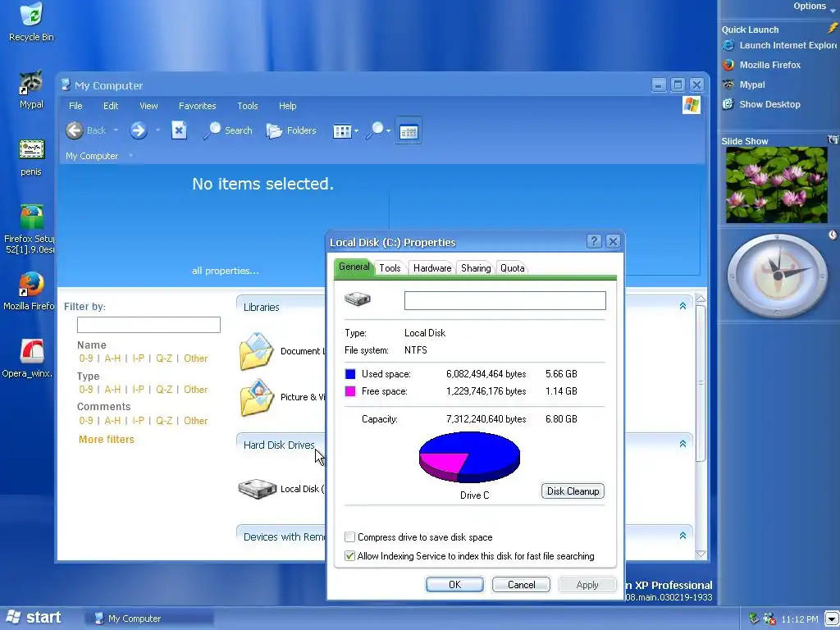Open the Edit menu

pyautogui.click(x=111, y=106)
